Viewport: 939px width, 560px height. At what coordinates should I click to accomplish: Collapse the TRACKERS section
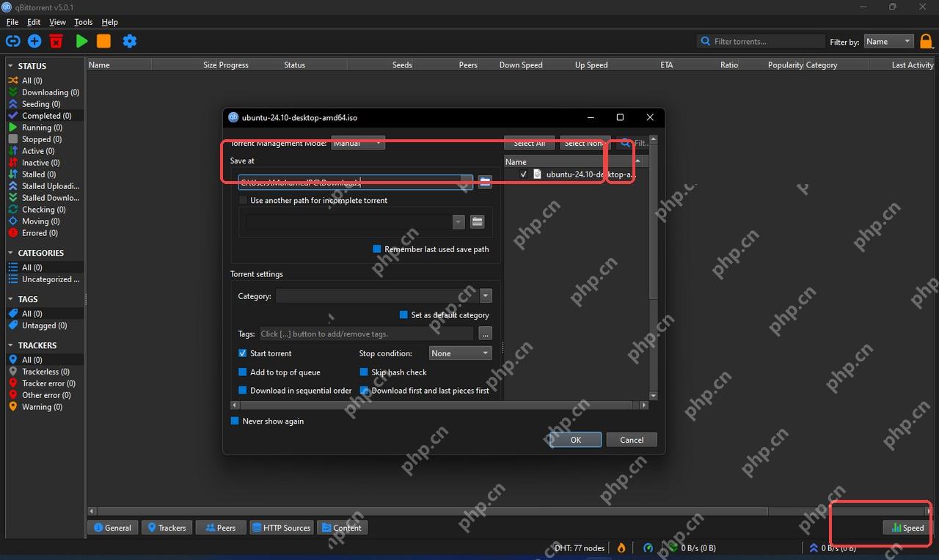(11, 345)
